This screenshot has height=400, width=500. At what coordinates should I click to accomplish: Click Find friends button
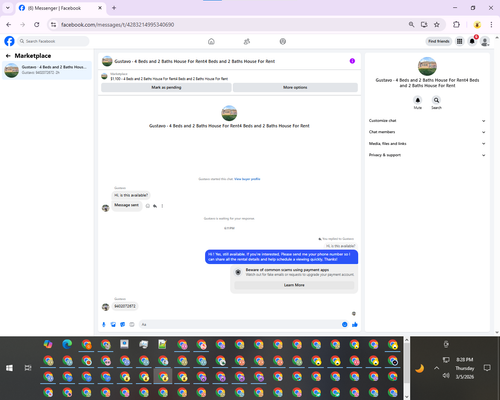439,41
